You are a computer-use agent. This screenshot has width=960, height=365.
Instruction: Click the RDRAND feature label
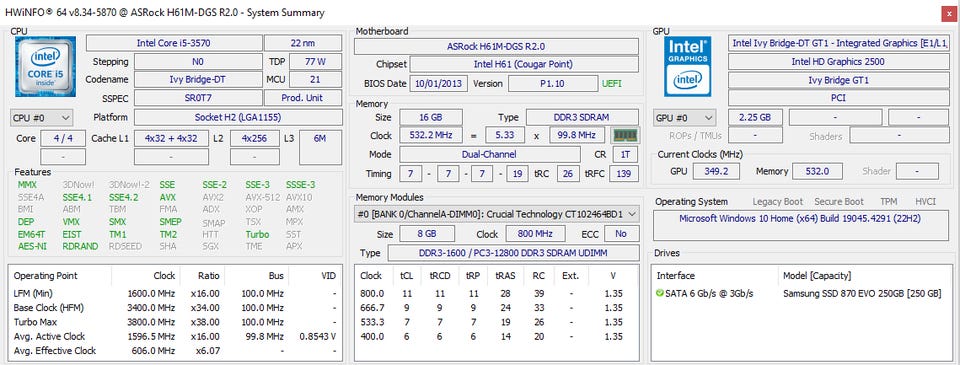point(80,246)
